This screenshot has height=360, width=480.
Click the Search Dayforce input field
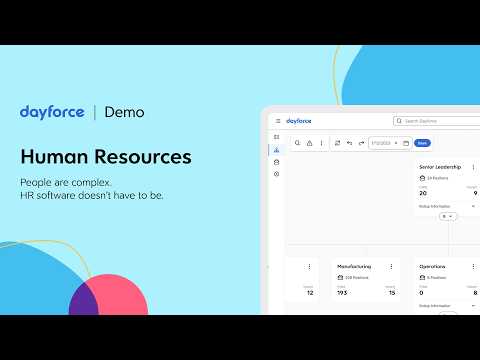point(437,121)
